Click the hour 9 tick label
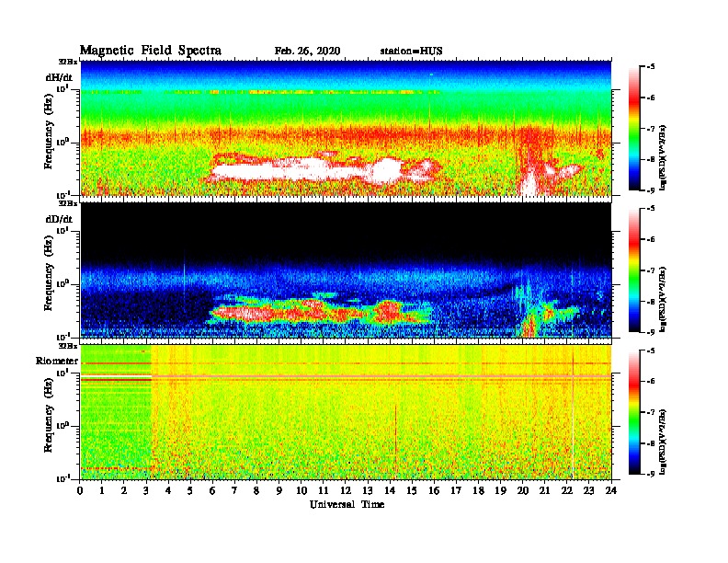 (x=279, y=490)
